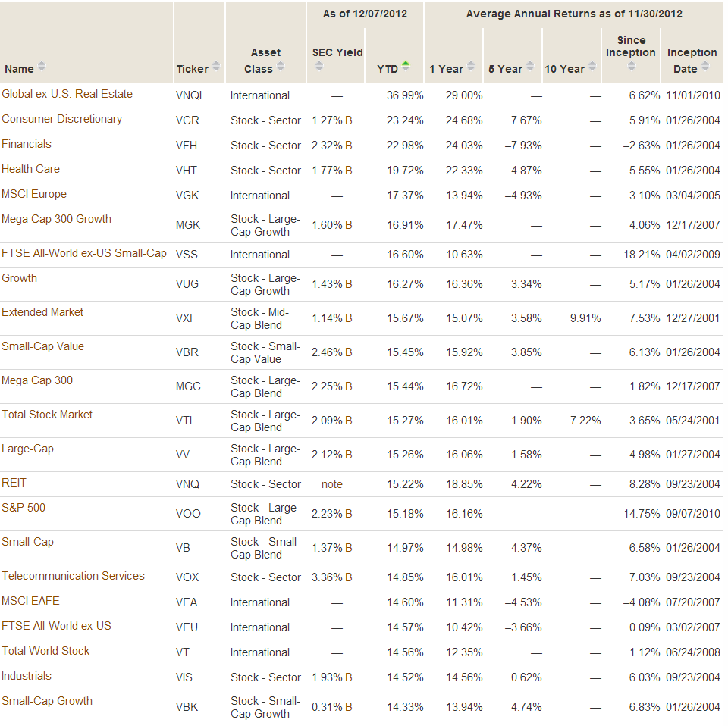Sort by SEC Yield sort icon
The height and width of the screenshot is (726, 728).
[x=319, y=67]
